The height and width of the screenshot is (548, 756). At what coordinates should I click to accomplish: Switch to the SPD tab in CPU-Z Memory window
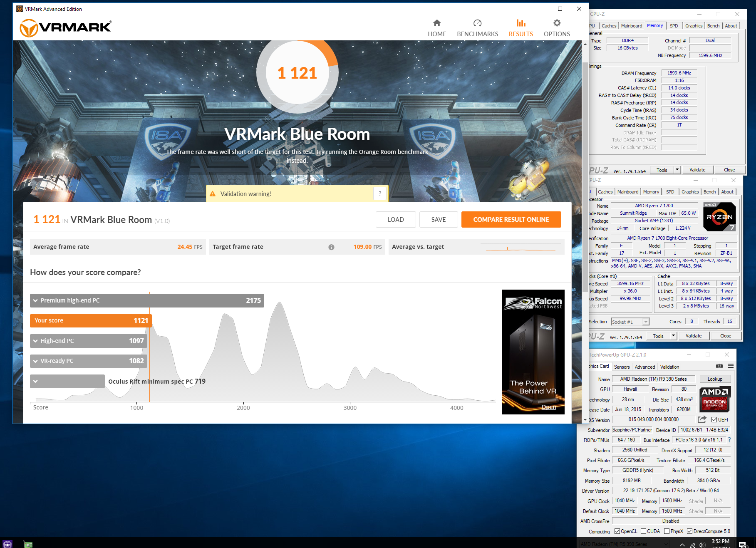[x=674, y=26]
